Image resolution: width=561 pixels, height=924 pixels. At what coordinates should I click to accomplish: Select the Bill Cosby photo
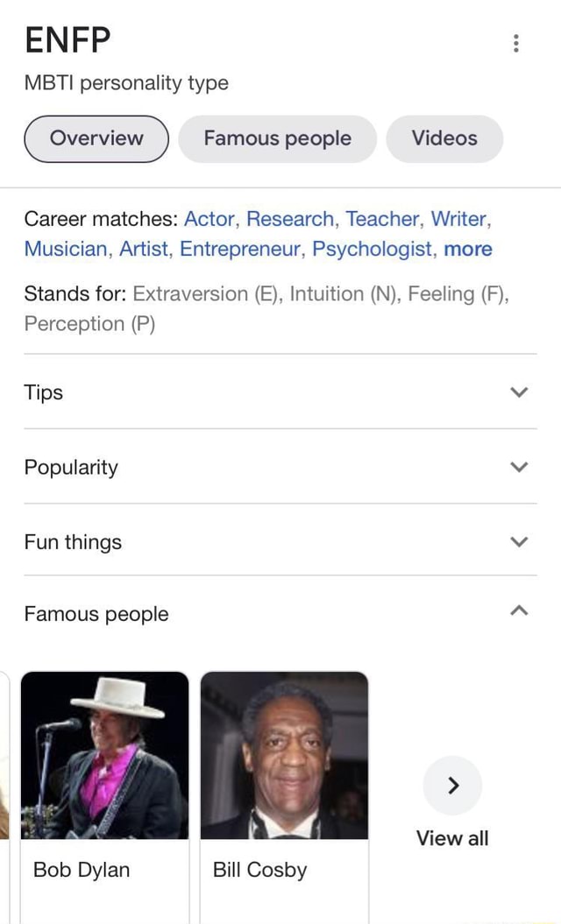[284, 755]
